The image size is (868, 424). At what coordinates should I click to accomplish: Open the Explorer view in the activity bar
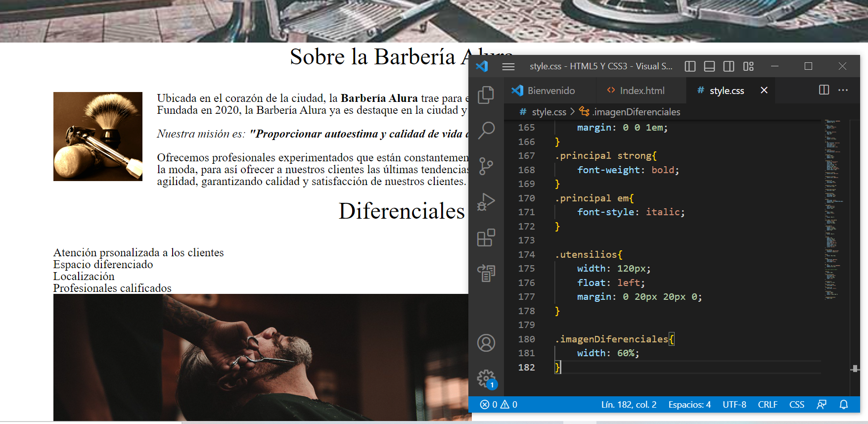coord(486,94)
